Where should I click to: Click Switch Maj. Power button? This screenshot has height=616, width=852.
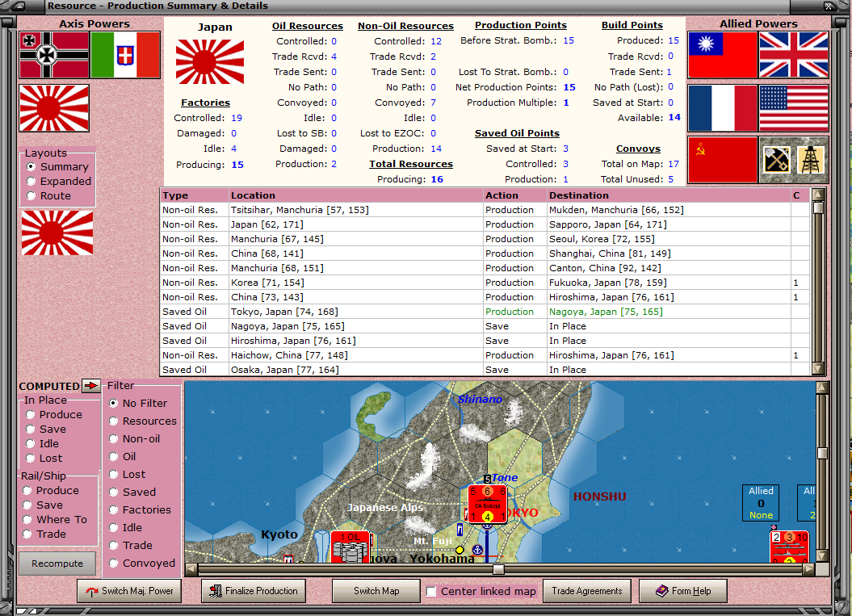coord(129,591)
